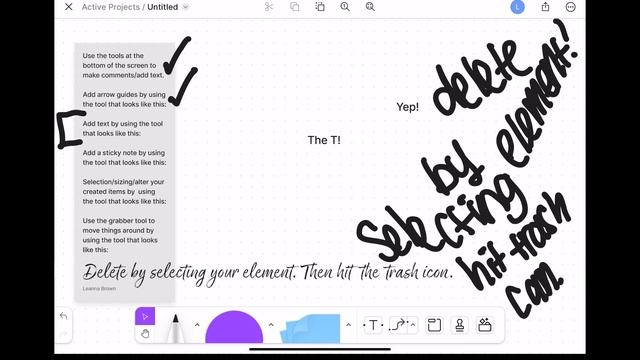
Task: Select the Cut scissors icon
Action: [x=269, y=7]
